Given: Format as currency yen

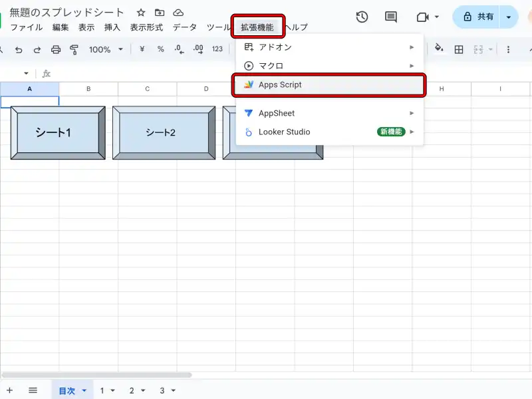Looking at the screenshot, I should pos(142,49).
